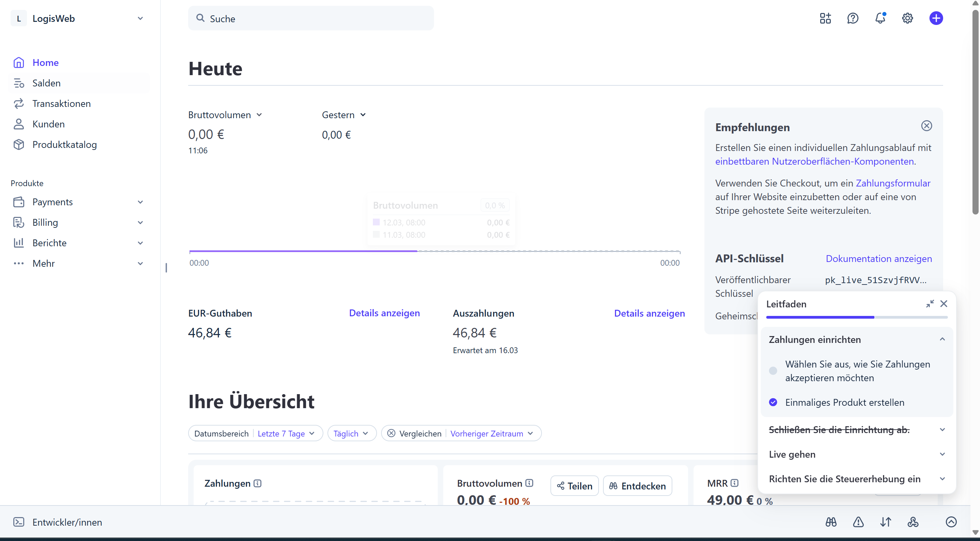Click the Teilen button on Bruttovolumen card
This screenshot has height=541, width=980.
pyautogui.click(x=574, y=486)
